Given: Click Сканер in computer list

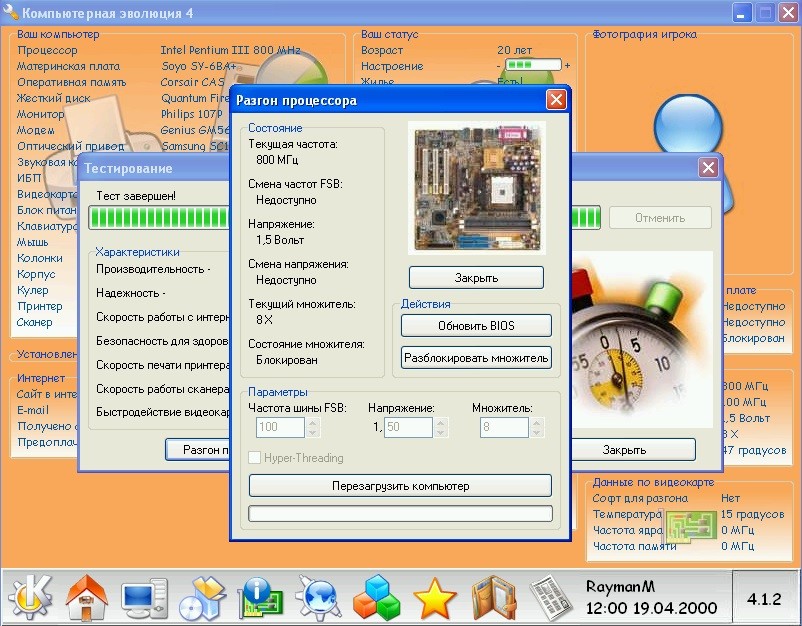Looking at the screenshot, I should 35,322.
